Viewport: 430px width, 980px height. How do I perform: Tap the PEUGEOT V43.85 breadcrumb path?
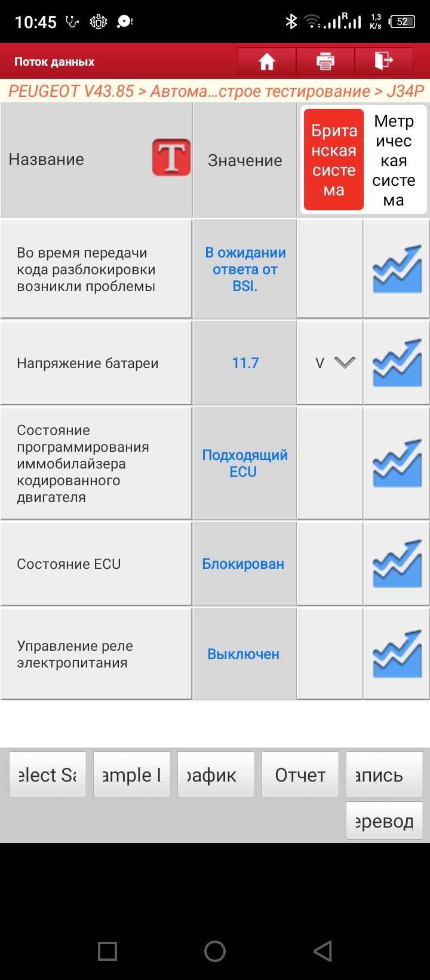coord(72,91)
